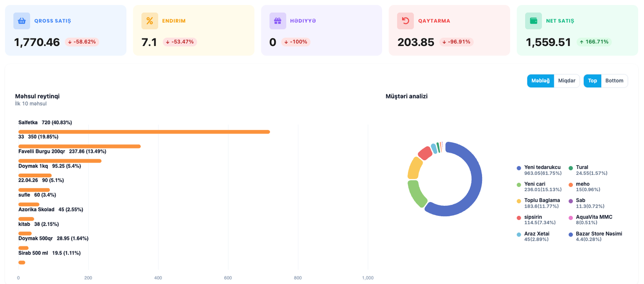Click the wallet icon on Net Satış card
The width and height of the screenshot is (644, 284).
tap(534, 21)
